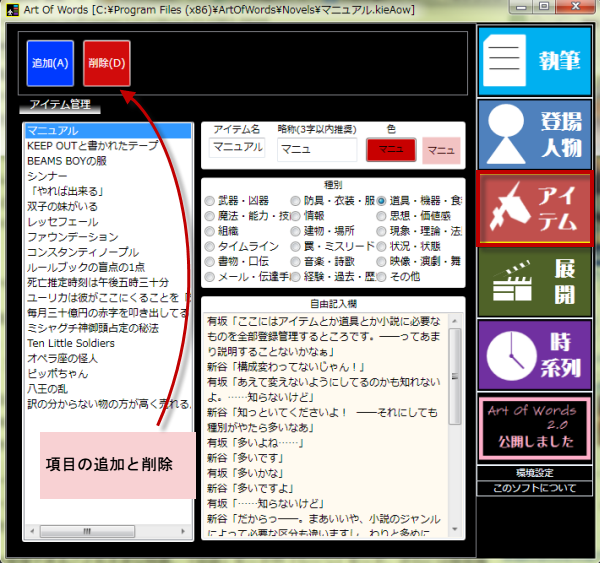Open the 登場人物 characters panel
Screen dimensions: 600x563
[534, 134]
